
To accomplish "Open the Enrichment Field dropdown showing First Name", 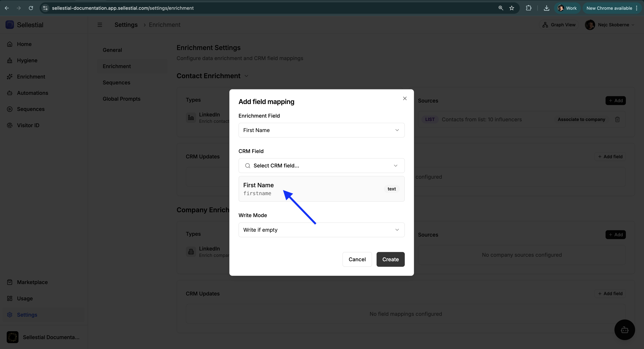I will tap(321, 130).
